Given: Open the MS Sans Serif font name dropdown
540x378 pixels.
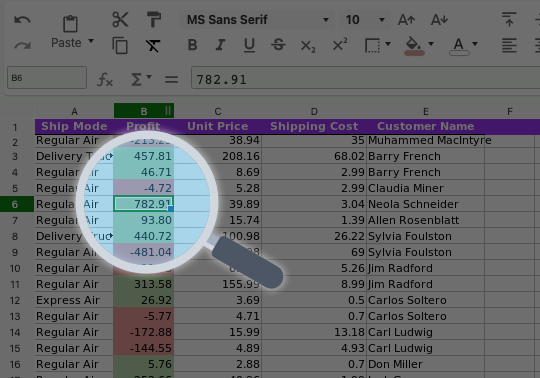Looking at the screenshot, I should tap(325, 20).
